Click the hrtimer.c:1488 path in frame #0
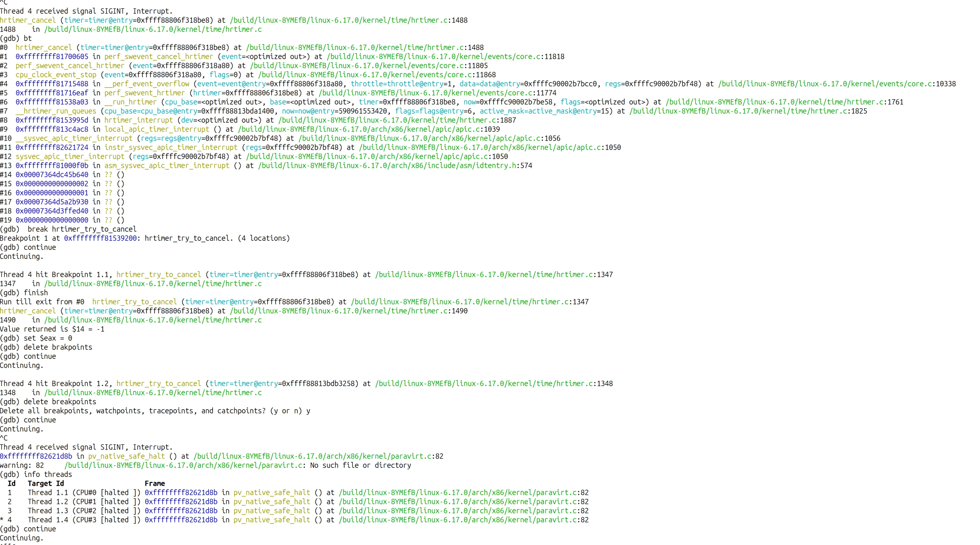This screenshot has height=545, width=980. coord(365,47)
